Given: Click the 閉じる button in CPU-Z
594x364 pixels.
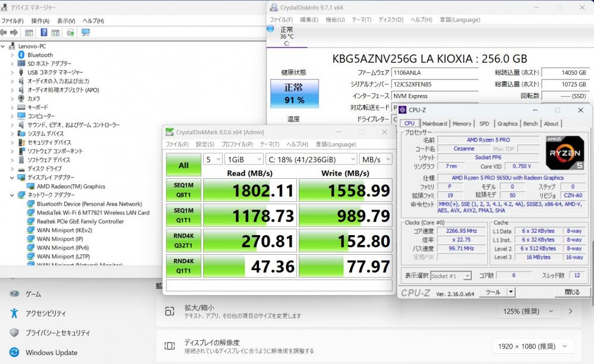Looking at the screenshot, I should pyautogui.click(x=571, y=292).
